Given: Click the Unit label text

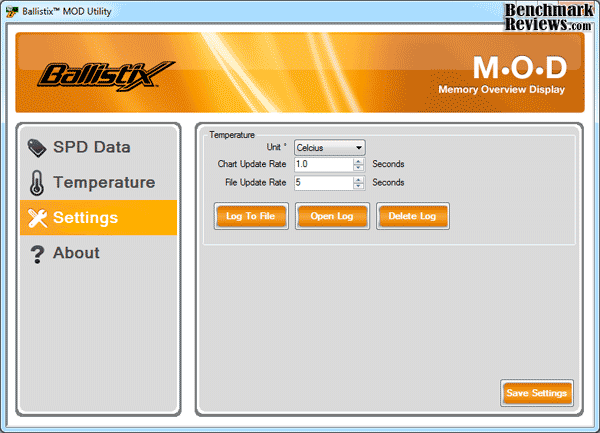Looking at the screenshot, I should click(274, 147).
